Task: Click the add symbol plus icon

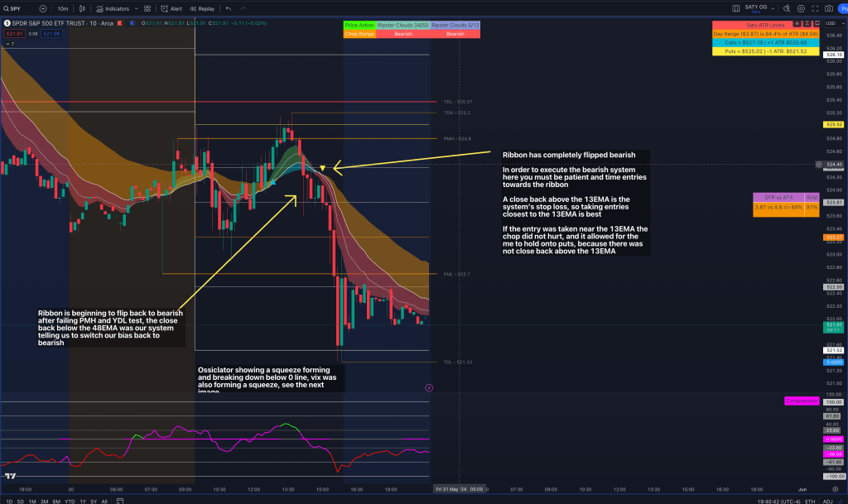Action: [x=44, y=8]
